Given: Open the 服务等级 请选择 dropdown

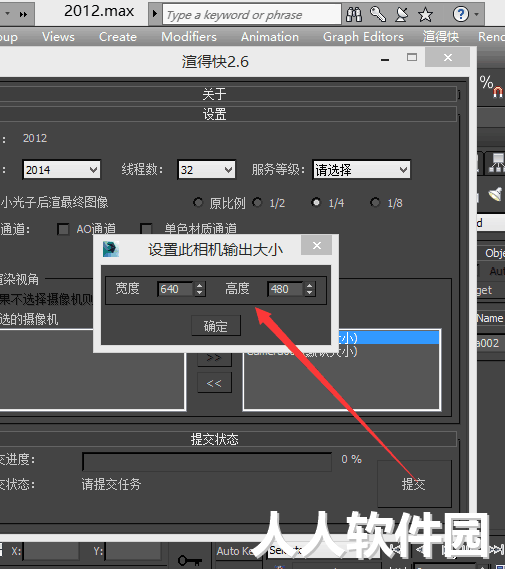Looking at the screenshot, I should click(361, 169).
